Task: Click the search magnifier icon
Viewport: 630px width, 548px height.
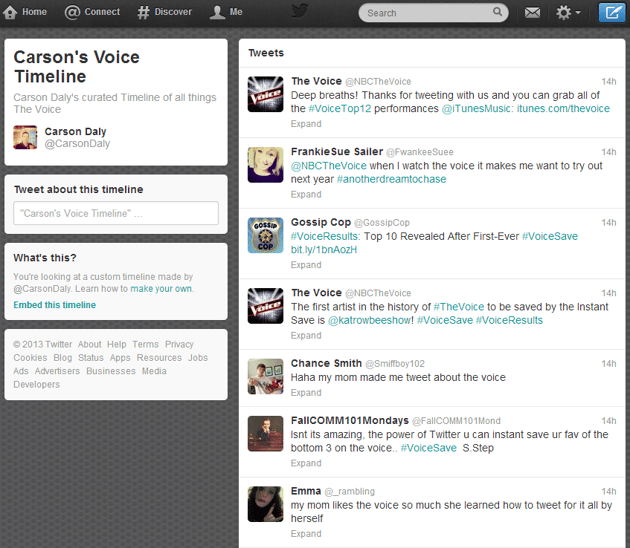Action: pyautogui.click(x=497, y=13)
